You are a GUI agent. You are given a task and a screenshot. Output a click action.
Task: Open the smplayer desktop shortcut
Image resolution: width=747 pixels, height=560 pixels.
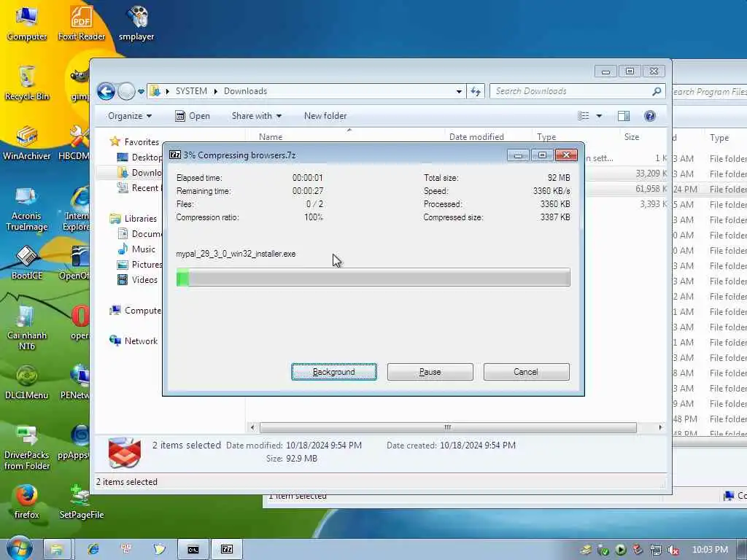pos(136,24)
